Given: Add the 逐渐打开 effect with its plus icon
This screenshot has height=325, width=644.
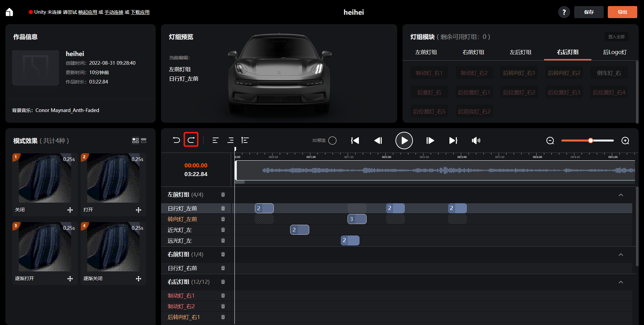Looking at the screenshot, I should (70, 279).
